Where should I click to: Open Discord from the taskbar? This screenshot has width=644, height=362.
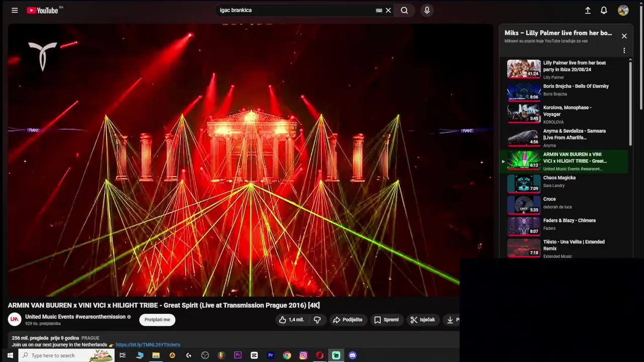(353, 355)
